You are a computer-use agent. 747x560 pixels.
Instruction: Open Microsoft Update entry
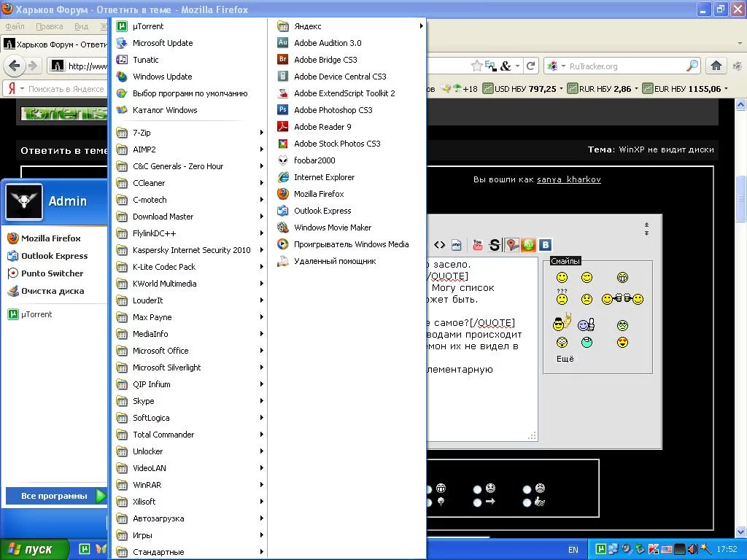[189, 43]
